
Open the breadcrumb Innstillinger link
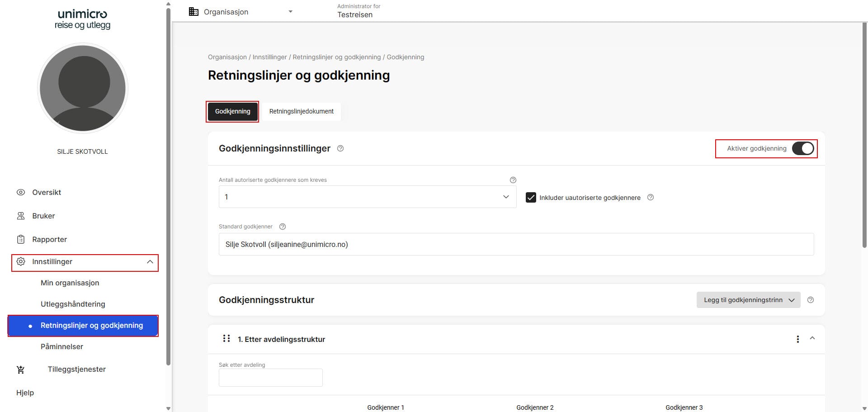(x=269, y=57)
